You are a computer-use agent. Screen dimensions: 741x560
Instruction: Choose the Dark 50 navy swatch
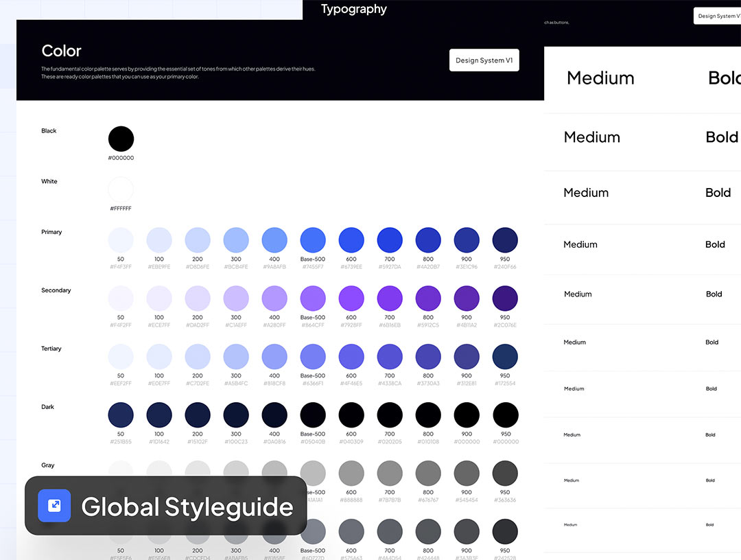point(121,415)
